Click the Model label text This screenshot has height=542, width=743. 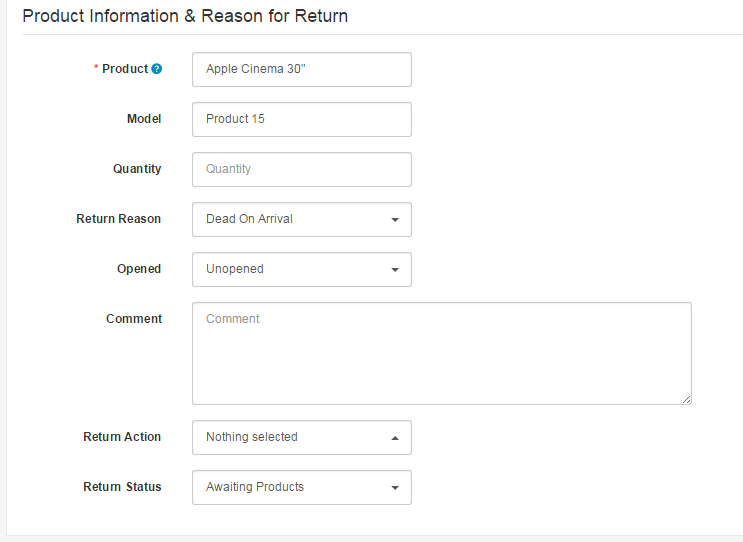pos(144,119)
